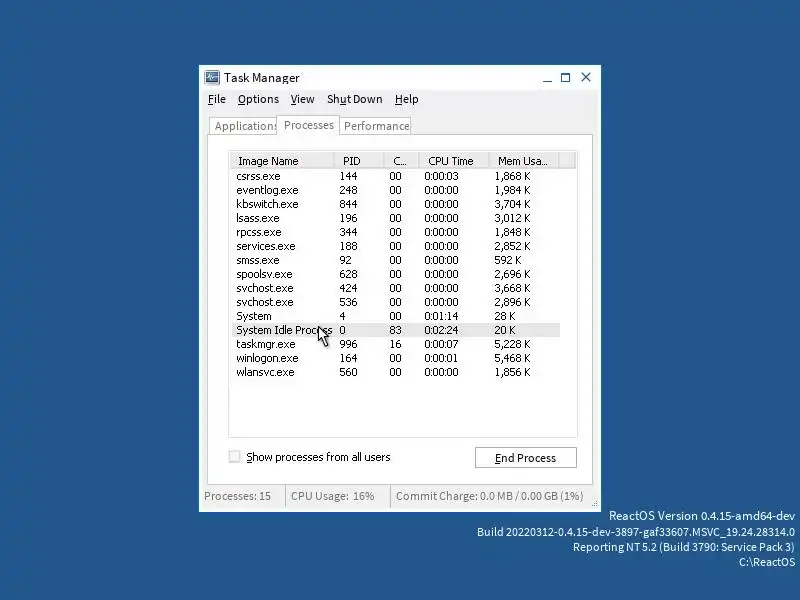Select the rpcss.exe process row
Image resolution: width=800 pixels, height=600 pixels.
[395, 232]
